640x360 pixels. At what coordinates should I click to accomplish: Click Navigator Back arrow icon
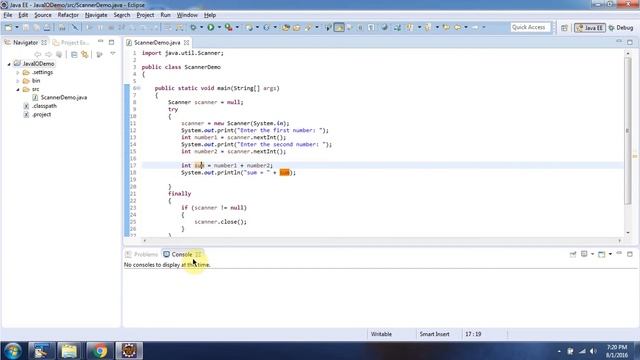38,54
